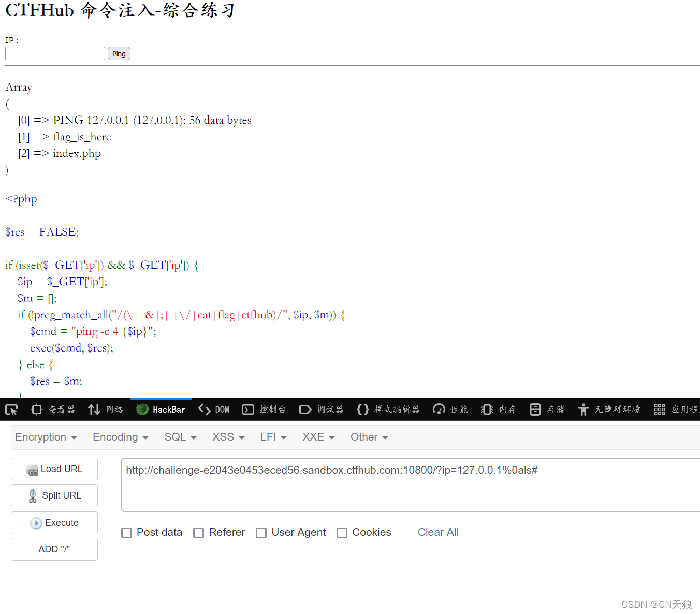Click the $cmd = "ping -c 4" code line
This screenshot has width=700, height=614.
[93, 331]
